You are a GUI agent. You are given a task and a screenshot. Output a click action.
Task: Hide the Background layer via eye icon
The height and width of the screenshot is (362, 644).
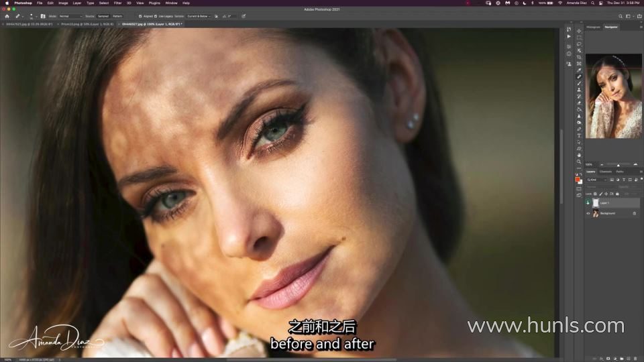pyautogui.click(x=588, y=213)
